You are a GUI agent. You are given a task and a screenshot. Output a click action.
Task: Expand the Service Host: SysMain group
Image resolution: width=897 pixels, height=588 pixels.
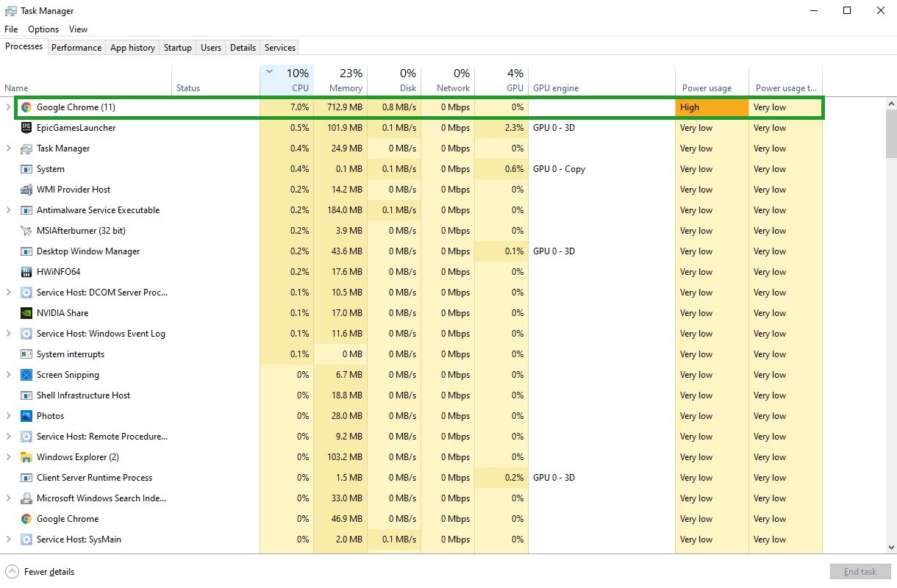click(x=9, y=539)
